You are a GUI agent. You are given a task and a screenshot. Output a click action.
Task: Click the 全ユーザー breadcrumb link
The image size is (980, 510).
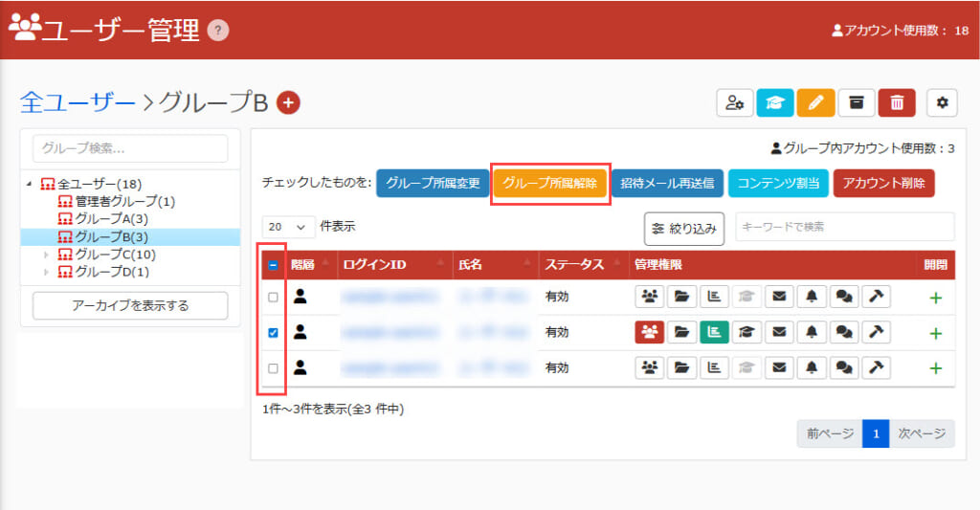78,102
